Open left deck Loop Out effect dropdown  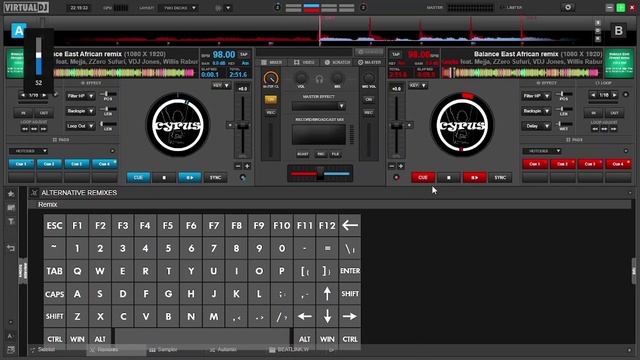point(80,126)
